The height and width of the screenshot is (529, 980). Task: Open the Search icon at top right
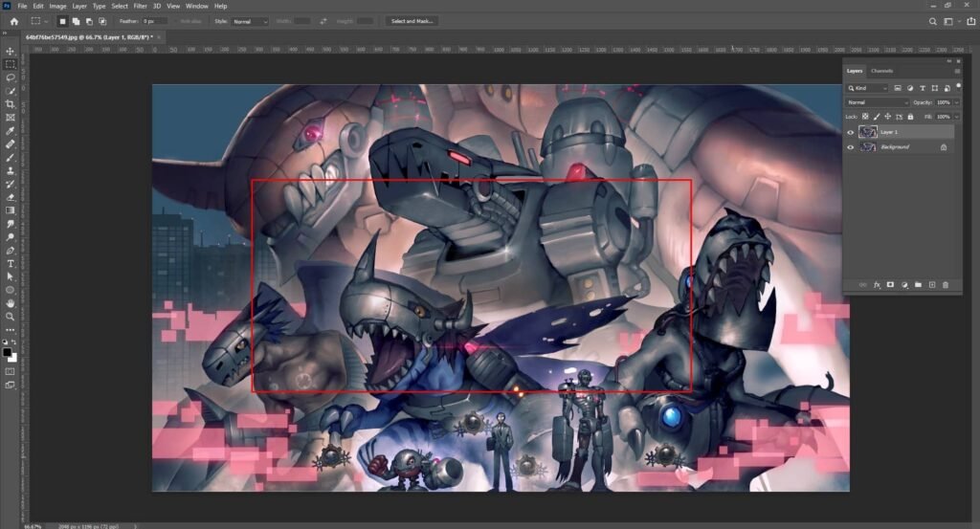tap(932, 21)
